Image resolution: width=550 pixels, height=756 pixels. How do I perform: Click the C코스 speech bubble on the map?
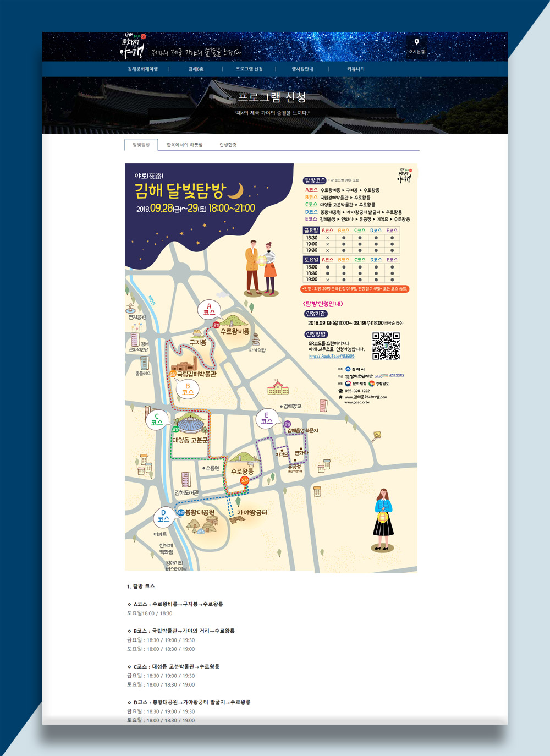(157, 420)
